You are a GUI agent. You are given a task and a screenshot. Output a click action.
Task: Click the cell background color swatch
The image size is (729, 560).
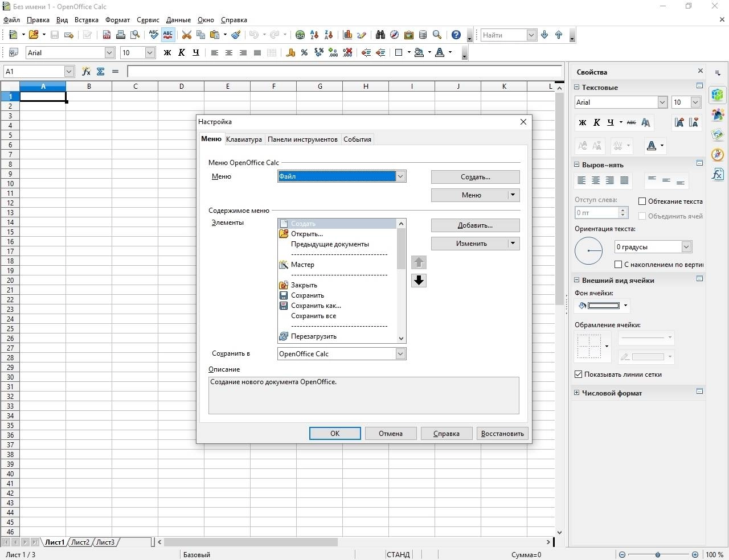(604, 306)
